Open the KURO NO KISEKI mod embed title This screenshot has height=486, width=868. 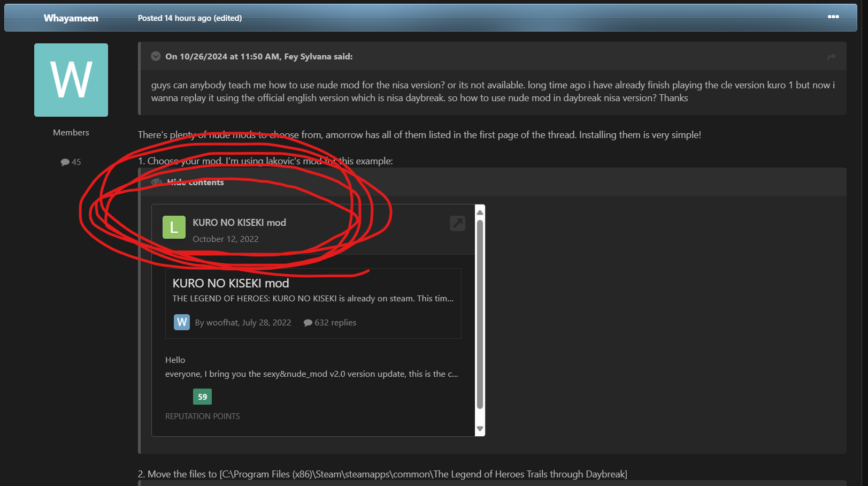[x=239, y=223]
